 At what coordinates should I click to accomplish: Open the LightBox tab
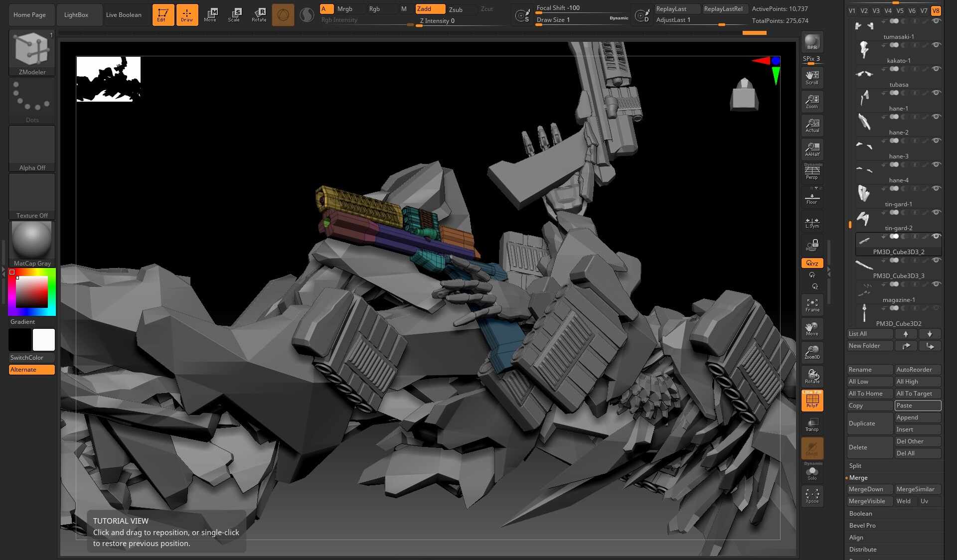pos(76,14)
